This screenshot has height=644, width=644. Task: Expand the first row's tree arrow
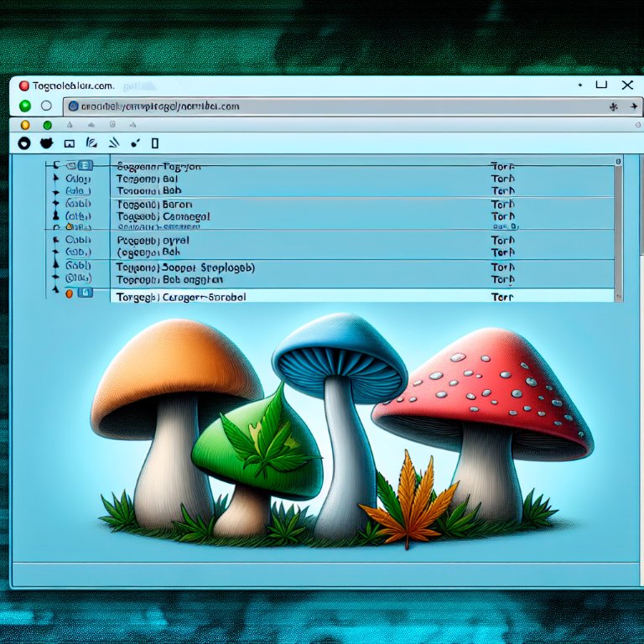point(56,167)
